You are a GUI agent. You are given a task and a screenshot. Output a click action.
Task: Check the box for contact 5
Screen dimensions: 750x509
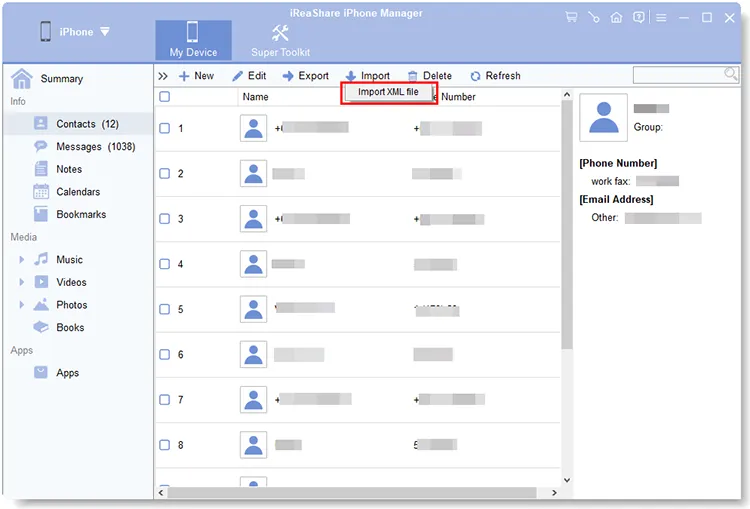coord(165,309)
